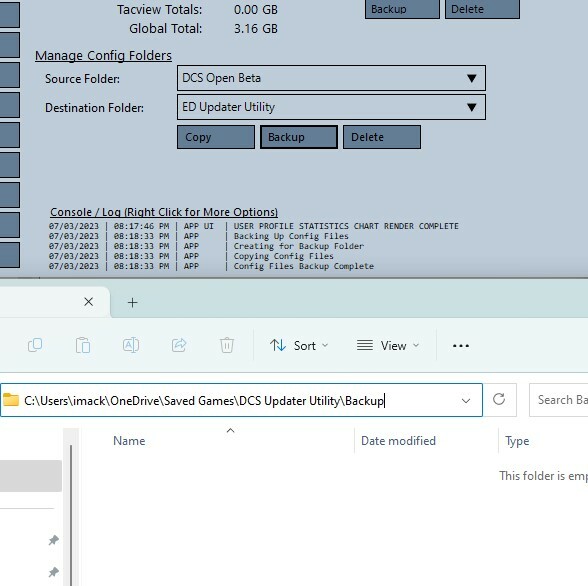Click the Explorer address path field
588x586 pixels.
[241, 400]
